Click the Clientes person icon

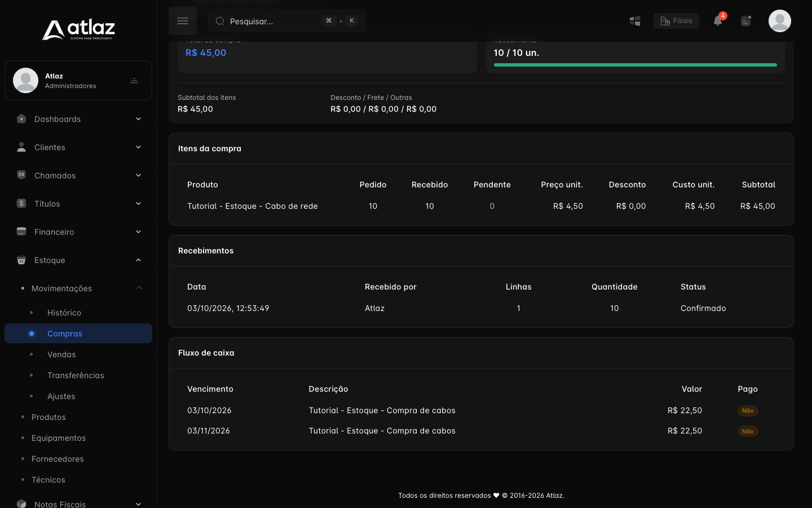point(21,147)
